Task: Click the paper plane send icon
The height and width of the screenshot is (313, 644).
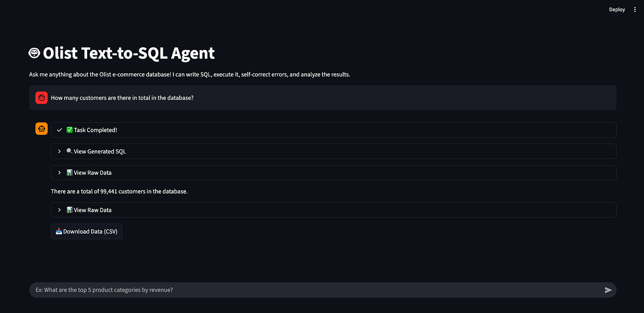Action: [x=608, y=290]
